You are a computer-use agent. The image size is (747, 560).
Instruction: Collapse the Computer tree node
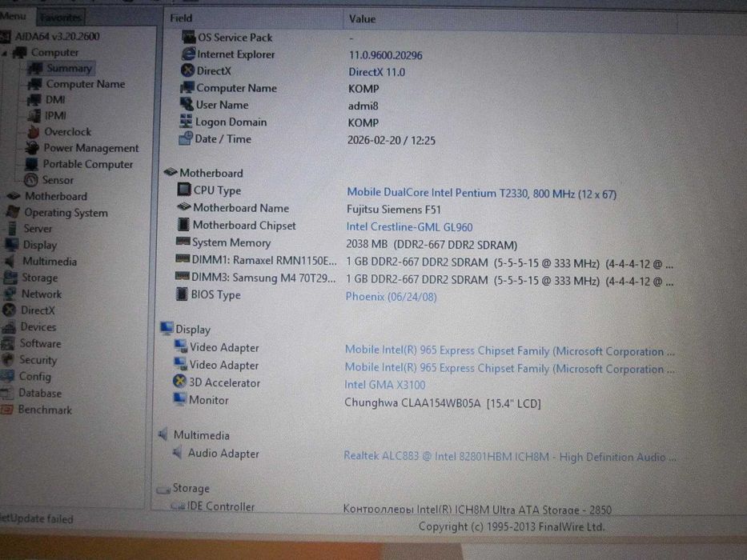[4, 53]
